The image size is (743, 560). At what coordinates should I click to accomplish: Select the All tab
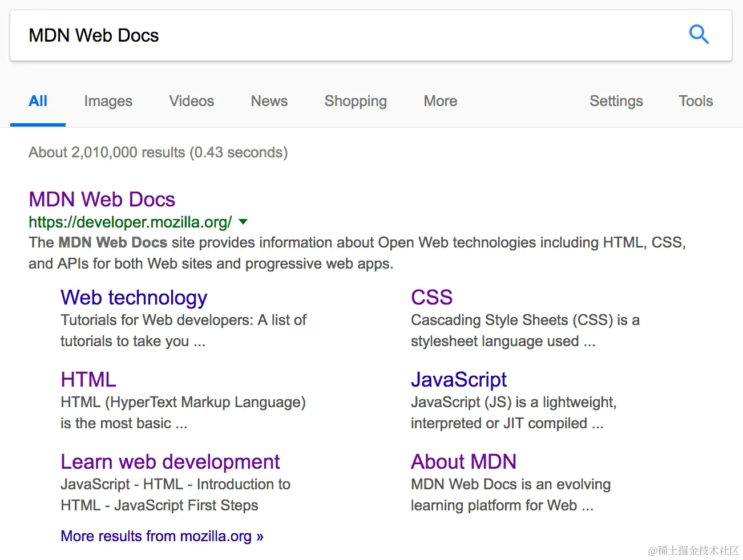tap(38, 102)
